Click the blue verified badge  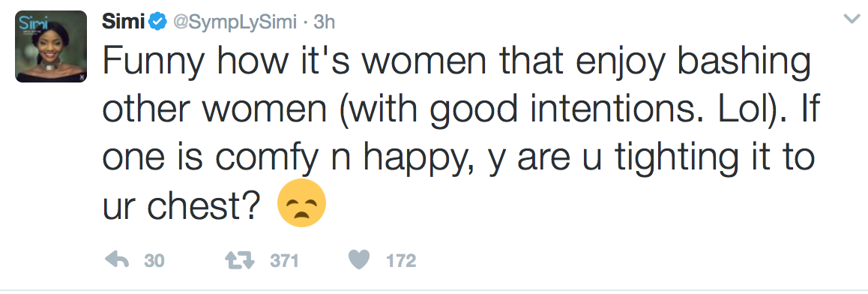tap(160, 22)
